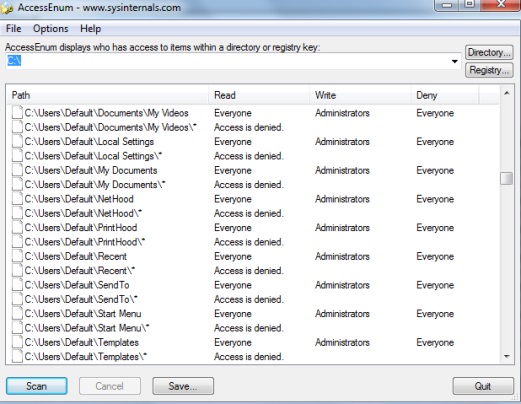Quit the AccessEnum application

click(483, 386)
